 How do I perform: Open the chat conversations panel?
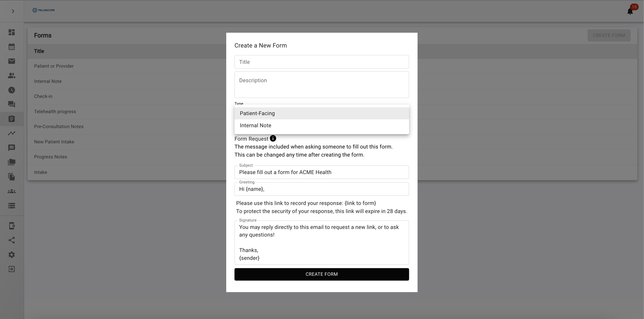(x=11, y=104)
